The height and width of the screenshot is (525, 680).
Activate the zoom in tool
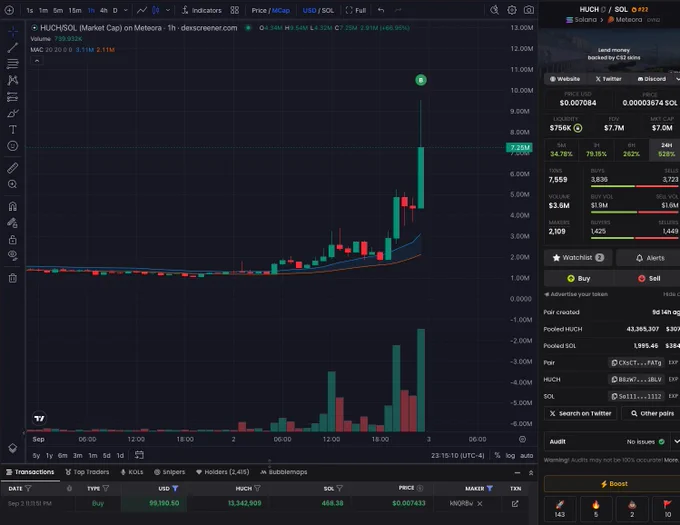[13, 184]
